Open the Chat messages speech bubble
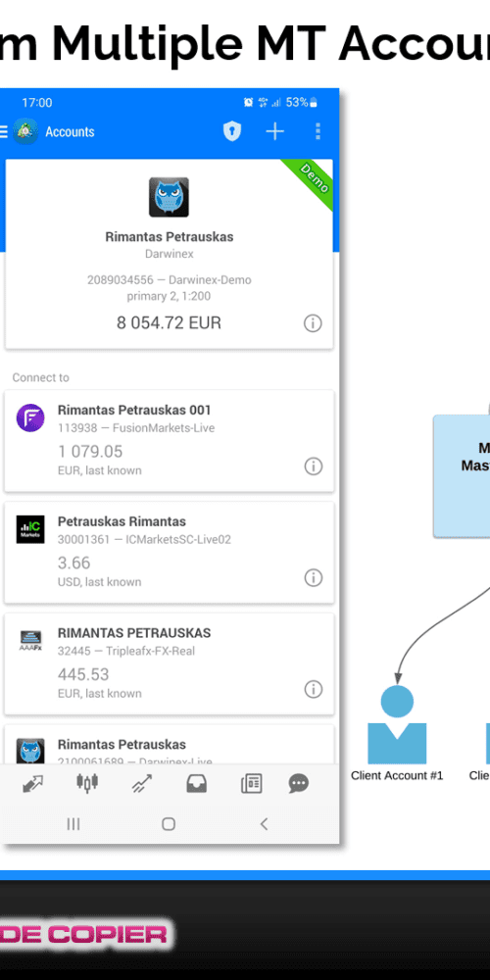Image resolution: width=490 pixels, height=980 pixels. click(298, 783)
